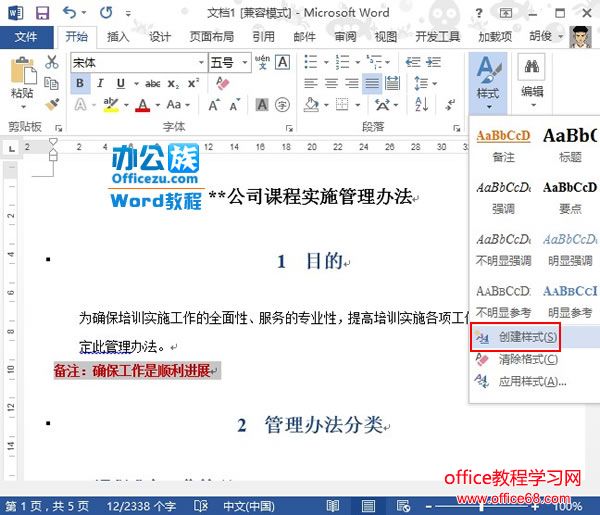Click the Clear Formatting eraser icon
The width and height of the screenshot is (600, 515).
(222, 83)
